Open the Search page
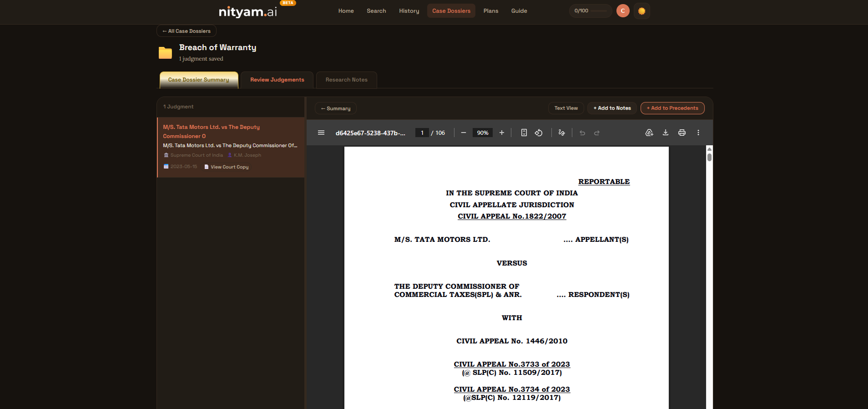 [376, 11]
